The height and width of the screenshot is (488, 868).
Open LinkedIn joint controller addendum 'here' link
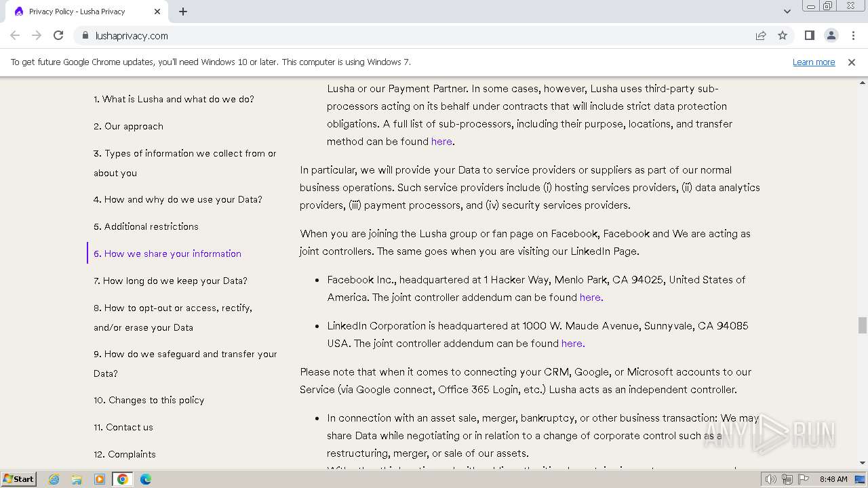[572, 344]
